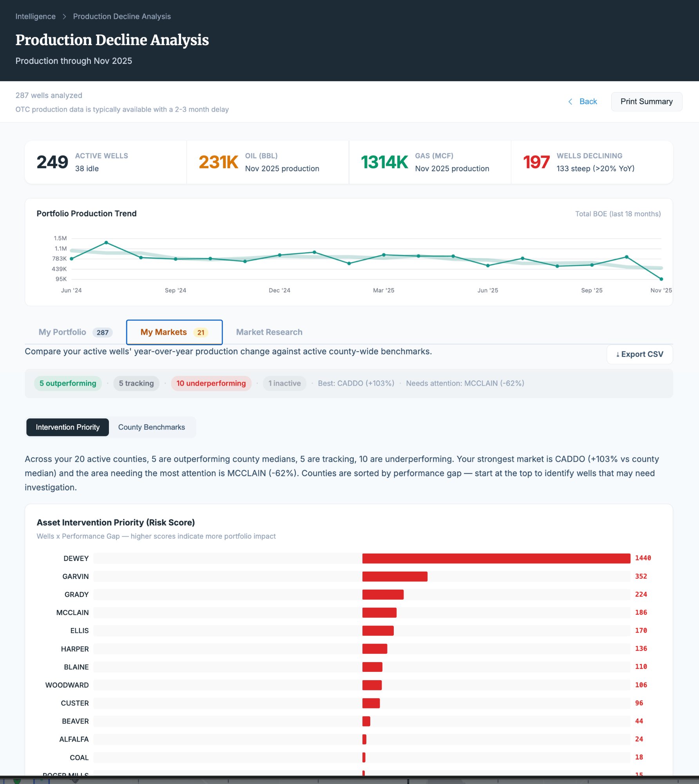Switch to the County Benchmarks view
This screenshot has height=784, width=699.
[151, 427]
